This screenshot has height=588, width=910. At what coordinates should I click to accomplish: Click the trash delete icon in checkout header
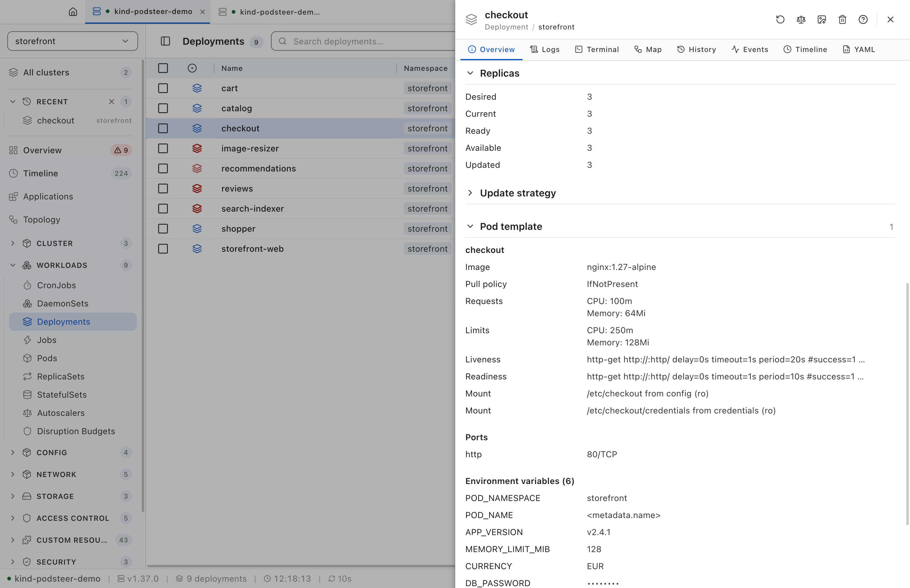click(842, 19)
